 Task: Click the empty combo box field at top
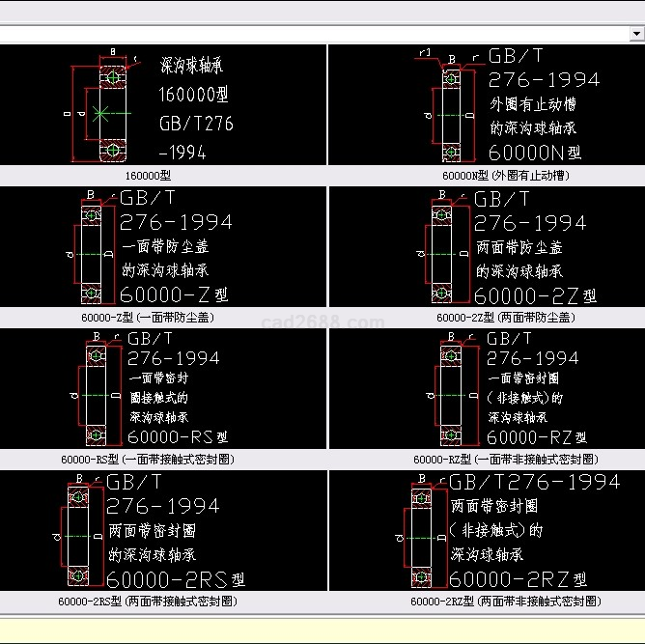pyautogui.click(x=309, y=34)
